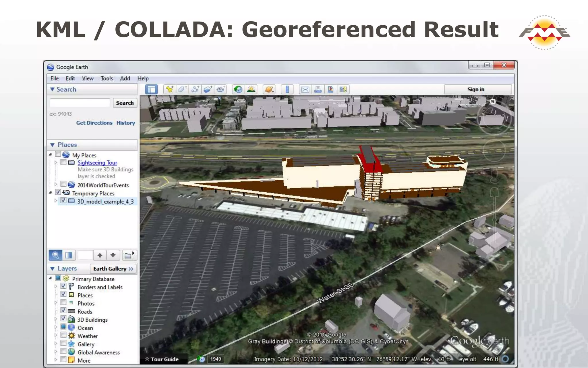Add a placemark with the pushpin icon
Viewport: 588px width, 368px height.
[169, 89]
